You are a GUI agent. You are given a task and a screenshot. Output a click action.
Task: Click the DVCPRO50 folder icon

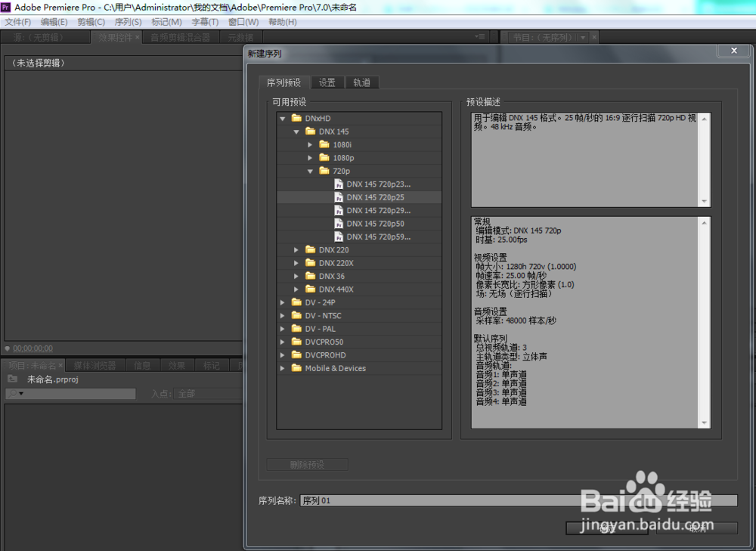pos(296,342)
